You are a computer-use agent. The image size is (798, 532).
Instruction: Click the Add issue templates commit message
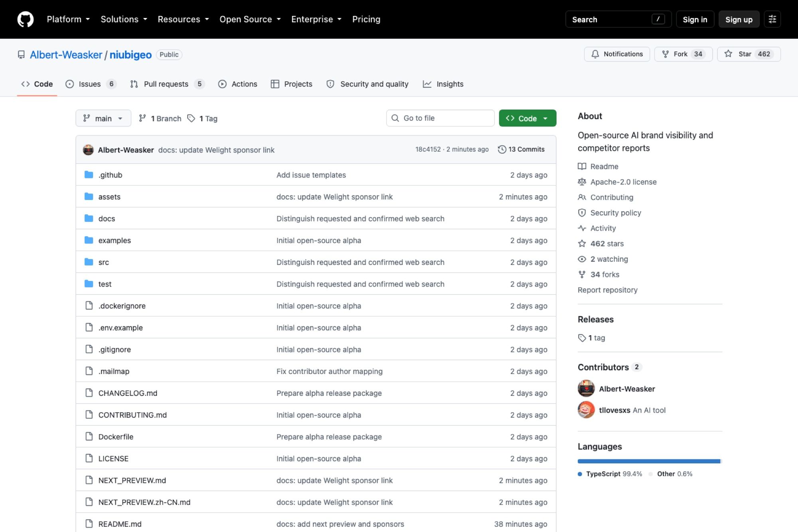[311, 175]
